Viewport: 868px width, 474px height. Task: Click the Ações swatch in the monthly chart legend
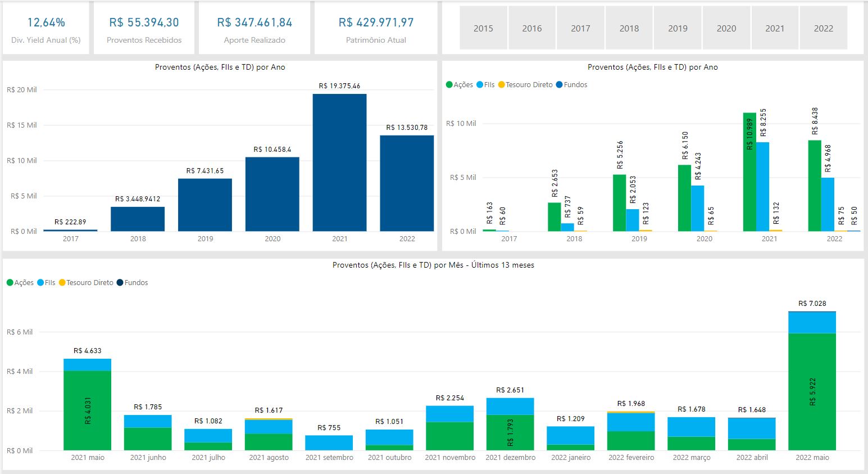pos(10,283)
